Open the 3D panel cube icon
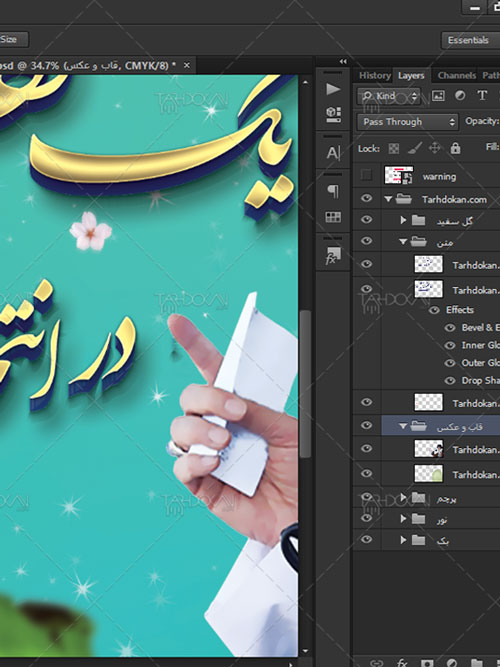The height and width of the screenshot is (667, 500). [333, 114]
